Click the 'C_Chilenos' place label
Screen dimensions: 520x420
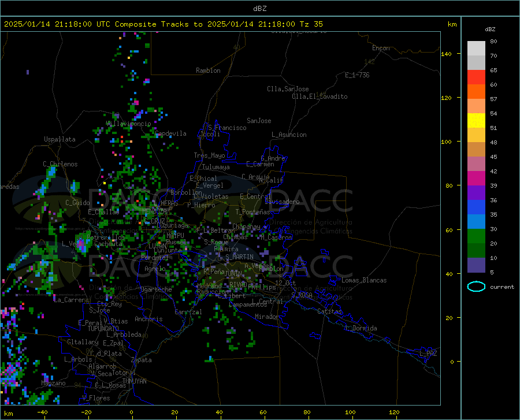tap(60, 164)
